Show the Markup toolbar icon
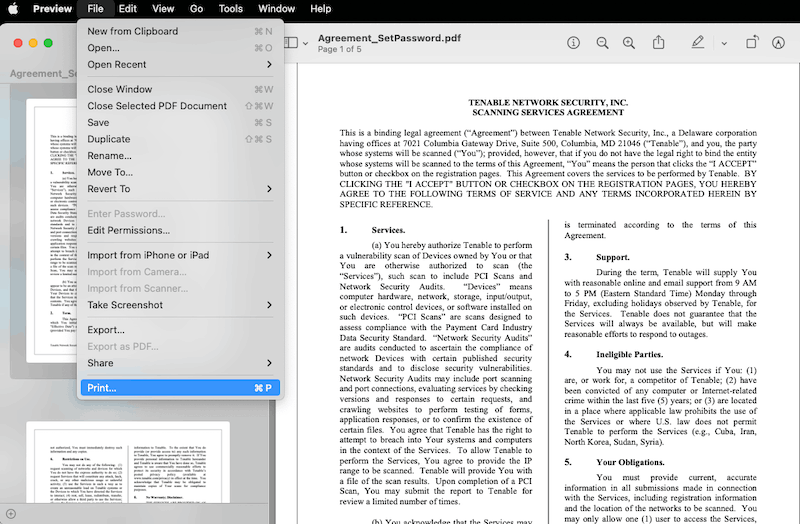 (779, 43)
